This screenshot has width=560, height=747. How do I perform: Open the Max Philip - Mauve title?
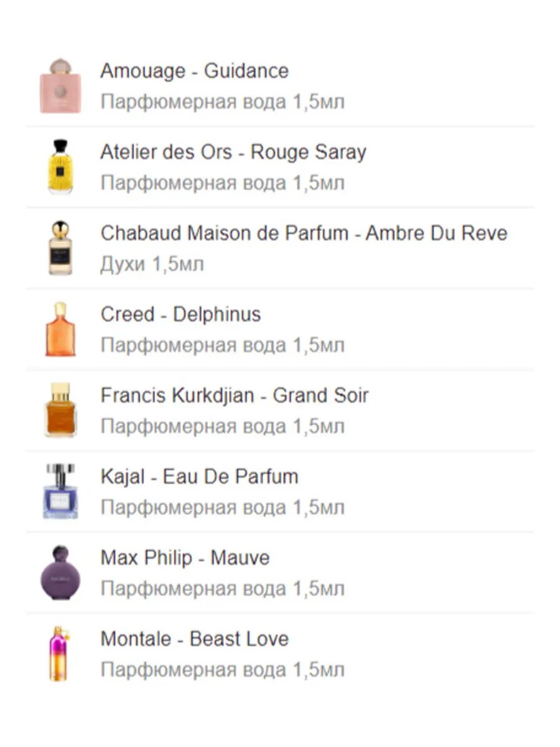(x=185, y=558)
